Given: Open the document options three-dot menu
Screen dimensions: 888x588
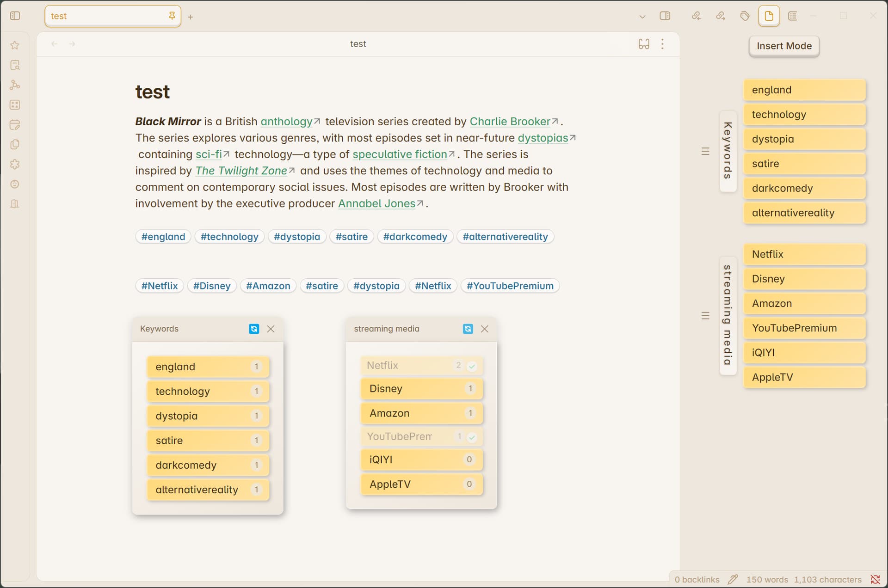Looking at the screenshot, I should (662, 43).
